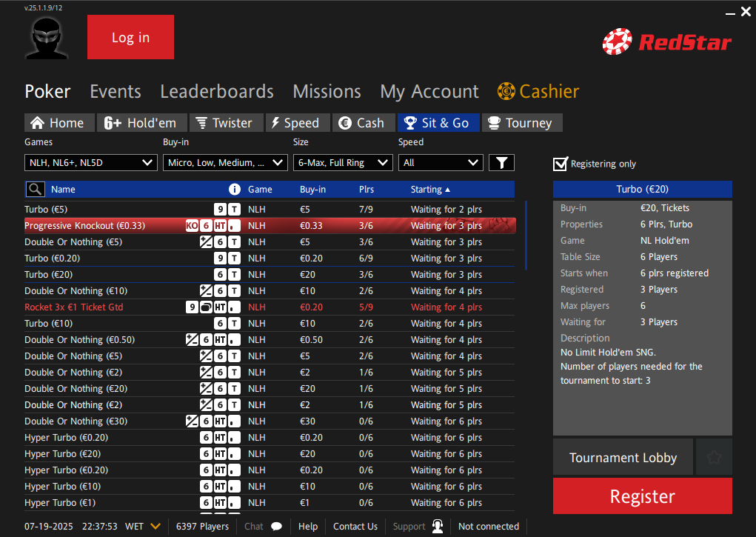The image size is (756, 537).
Task: Click the favorite star icon beside Tournament Lobby
Action: 714,457
